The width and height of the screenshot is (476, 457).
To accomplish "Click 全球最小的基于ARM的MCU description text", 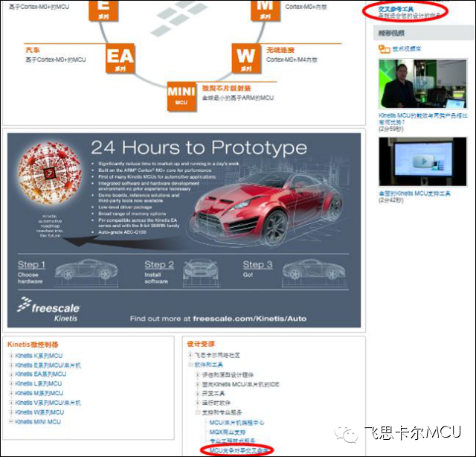I will coord(238,98).
